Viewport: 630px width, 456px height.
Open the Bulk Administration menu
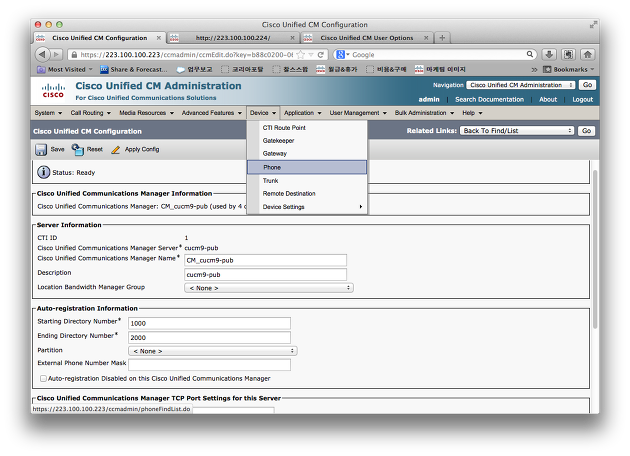[424, 113]
